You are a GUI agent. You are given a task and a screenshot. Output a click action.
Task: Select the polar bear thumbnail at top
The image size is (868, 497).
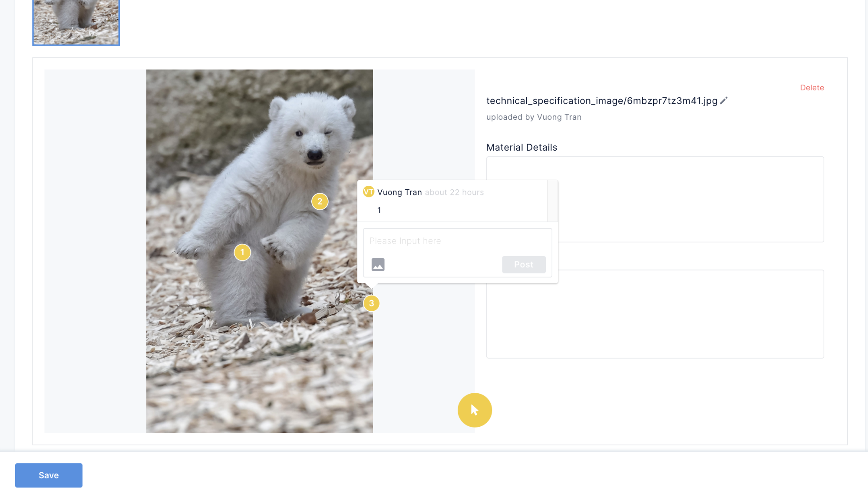(76, 22)
